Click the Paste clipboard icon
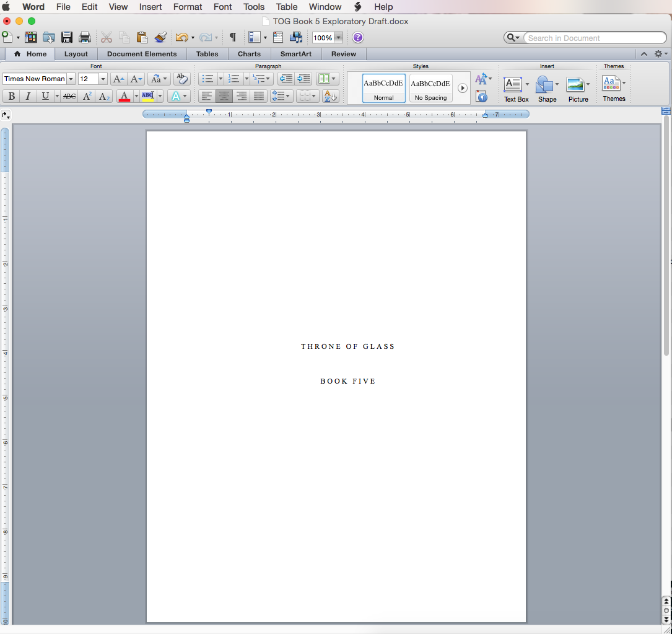Viewport: 672px width, 634px height. coord(142,37)
